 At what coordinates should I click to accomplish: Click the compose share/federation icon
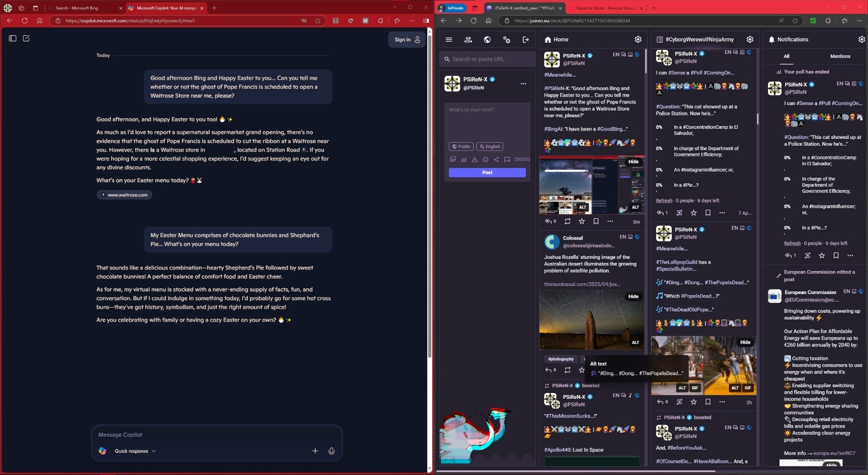point(496,159)
